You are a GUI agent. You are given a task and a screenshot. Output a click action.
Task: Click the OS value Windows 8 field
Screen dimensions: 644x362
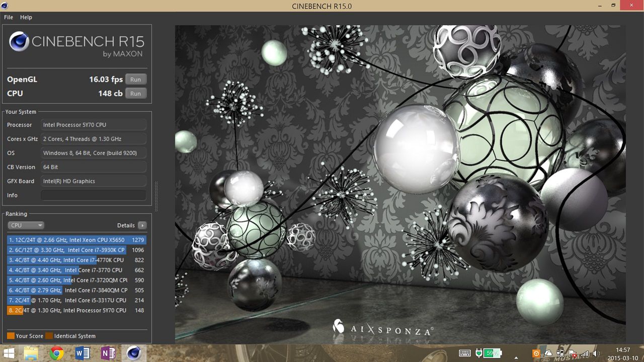(94, 153)
